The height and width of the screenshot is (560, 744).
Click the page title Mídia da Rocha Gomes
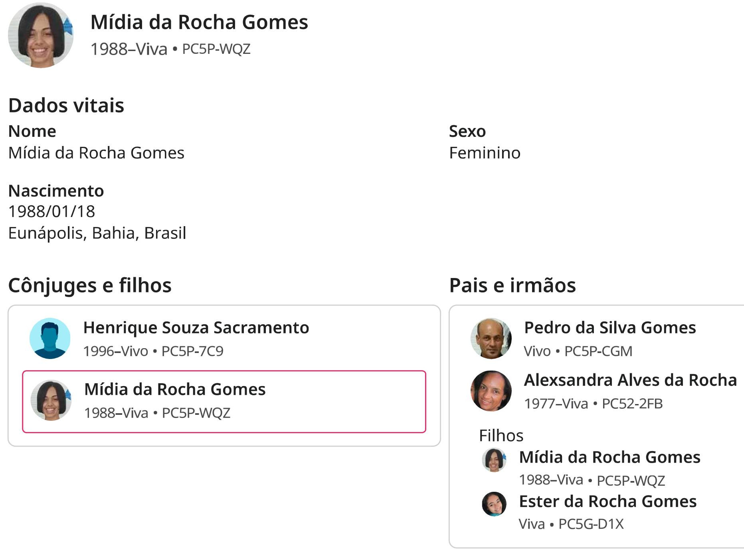click(x=199, y=22)
